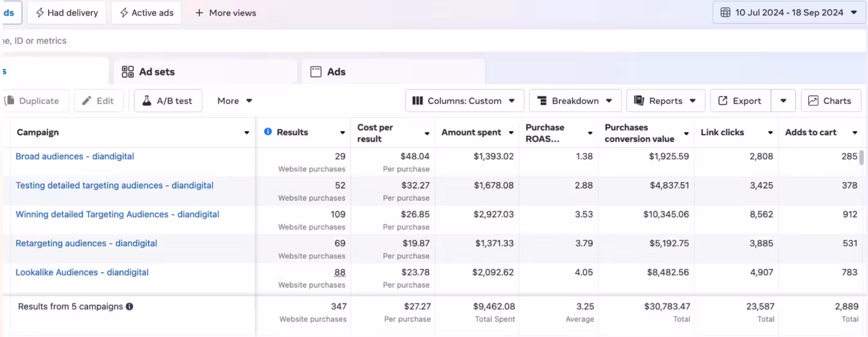
Task: Start an A/B test
Action: [x=168, y=100]
